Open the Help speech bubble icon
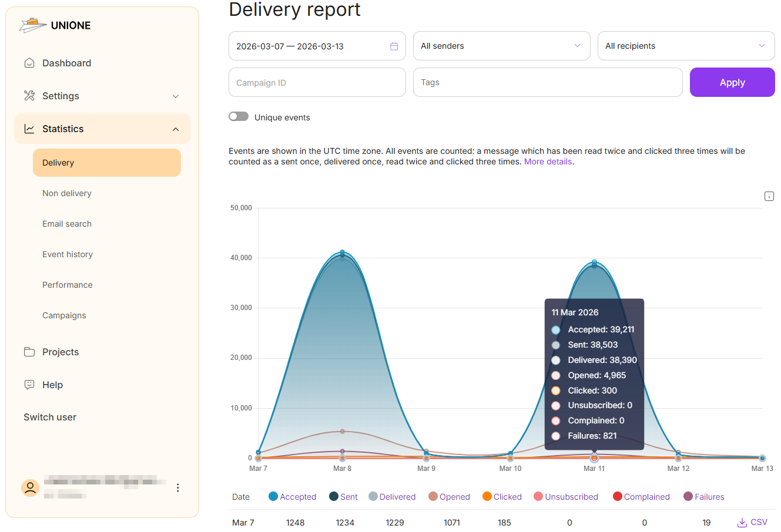781x532 pixels. click(x=29, y=385)
